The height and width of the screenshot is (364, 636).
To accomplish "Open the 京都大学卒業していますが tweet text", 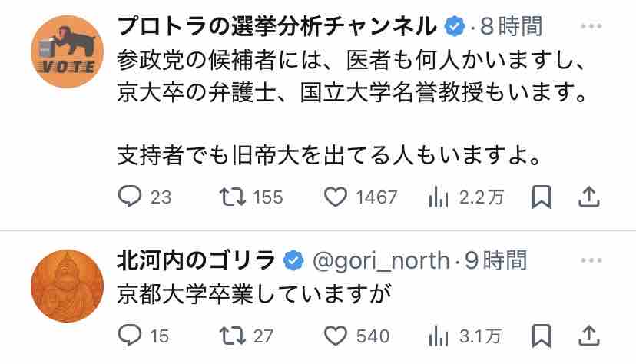I will (x=250, y=294).
